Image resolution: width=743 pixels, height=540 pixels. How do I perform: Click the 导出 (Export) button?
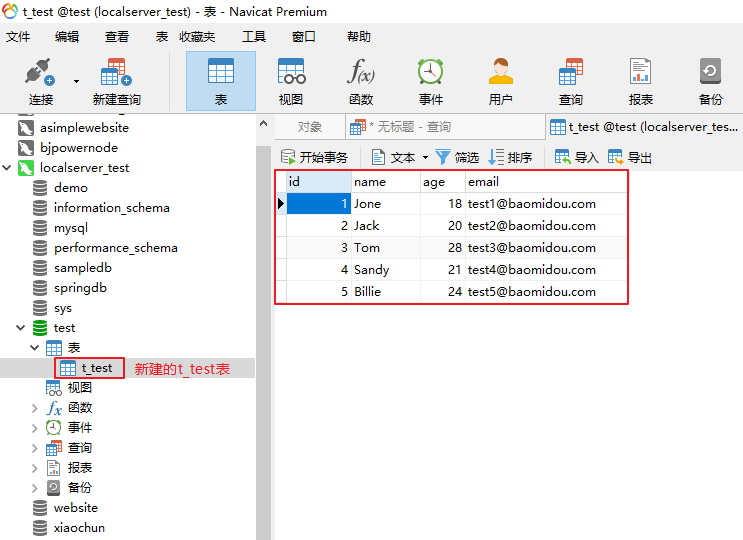pyautogui.click(x=630, y=157)
